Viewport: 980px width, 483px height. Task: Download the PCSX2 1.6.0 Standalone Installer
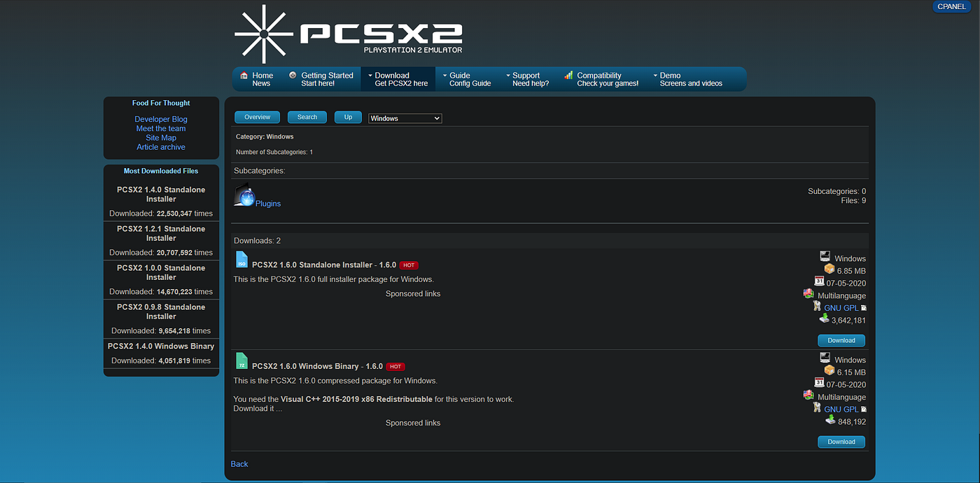pyautogui.click(x=841, y=340)
